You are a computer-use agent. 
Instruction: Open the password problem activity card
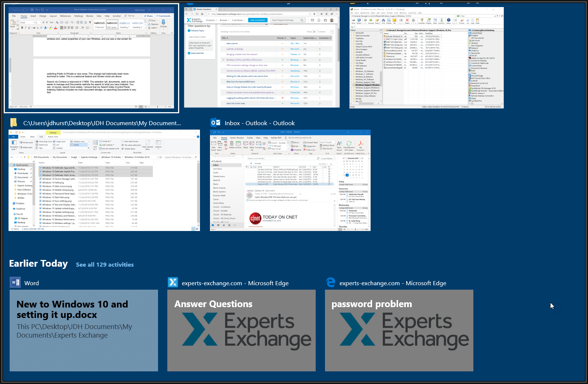point(399,331)
